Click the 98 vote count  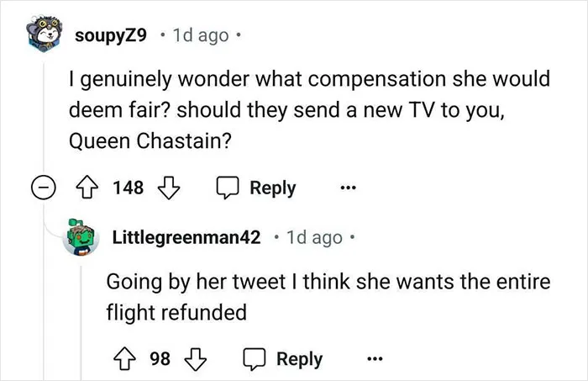[160, 359]
